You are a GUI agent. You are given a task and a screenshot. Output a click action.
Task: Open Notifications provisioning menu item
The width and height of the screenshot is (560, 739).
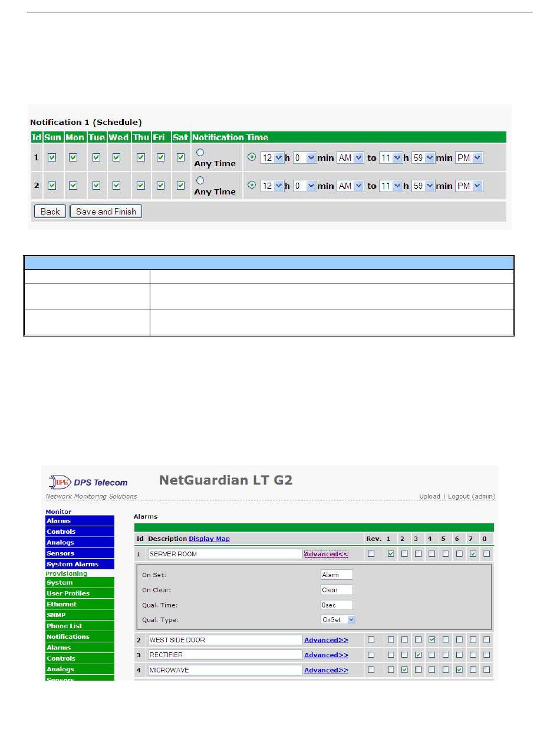pos(80,636)
